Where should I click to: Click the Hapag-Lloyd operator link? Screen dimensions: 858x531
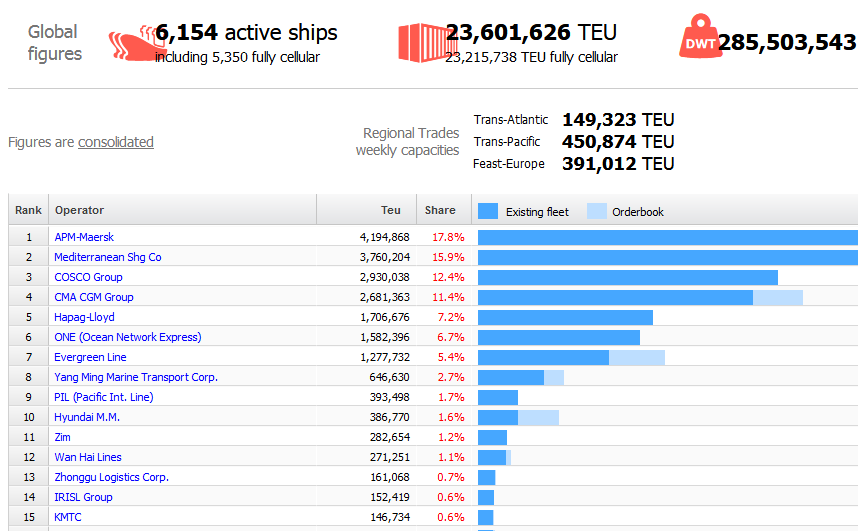tap(85, 317)
